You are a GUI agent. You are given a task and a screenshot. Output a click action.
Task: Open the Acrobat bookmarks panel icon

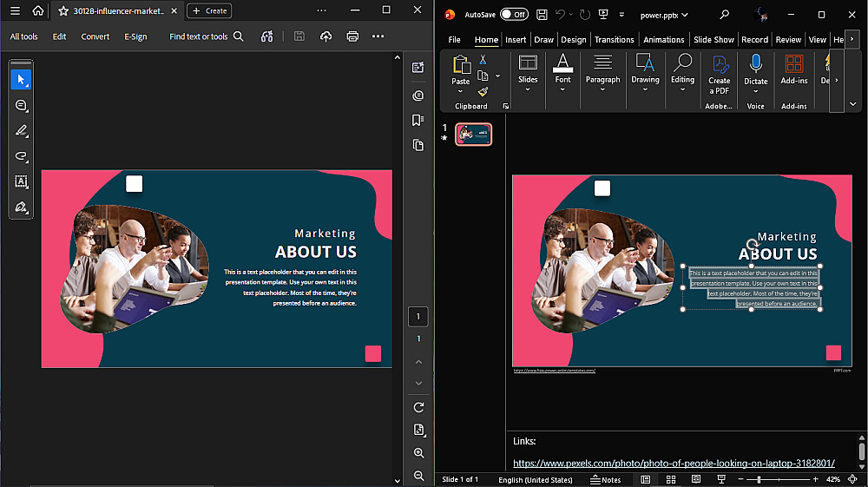tap(418, 120)
